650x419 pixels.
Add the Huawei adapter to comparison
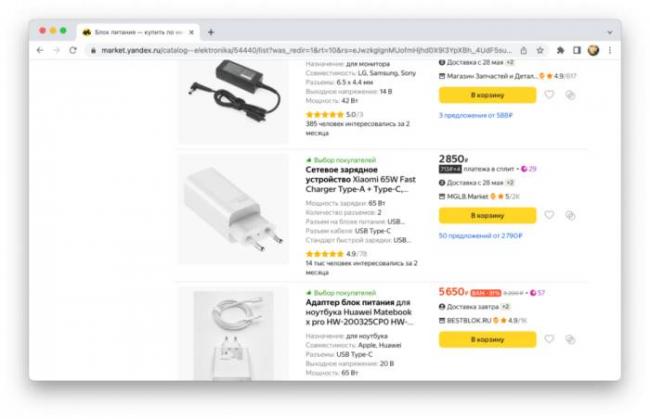click(x=570, y=339)
